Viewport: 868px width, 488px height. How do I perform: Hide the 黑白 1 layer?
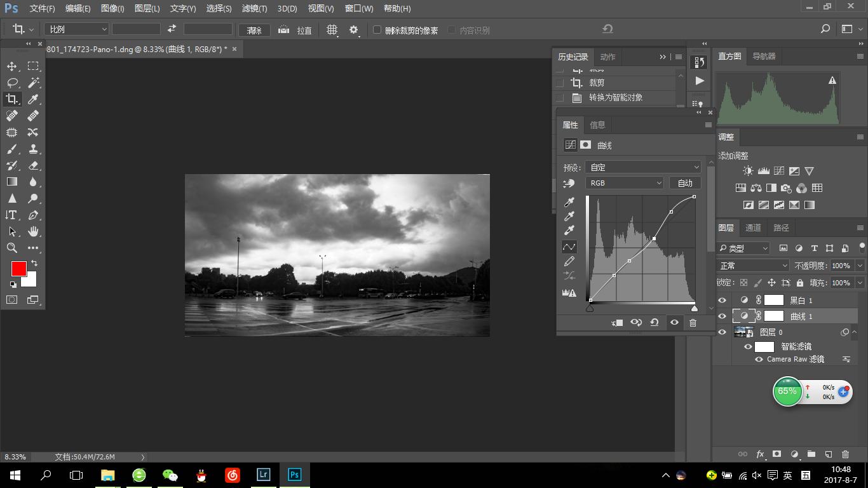pos(722,300)
